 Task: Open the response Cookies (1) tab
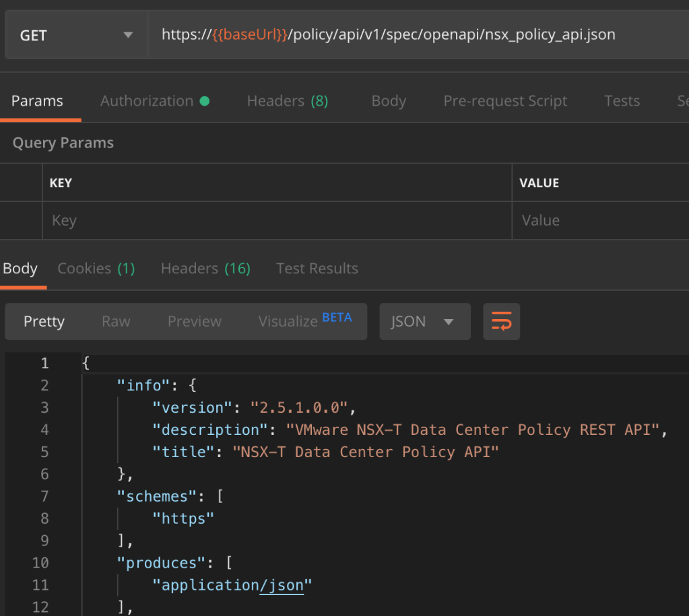(96, 269)
